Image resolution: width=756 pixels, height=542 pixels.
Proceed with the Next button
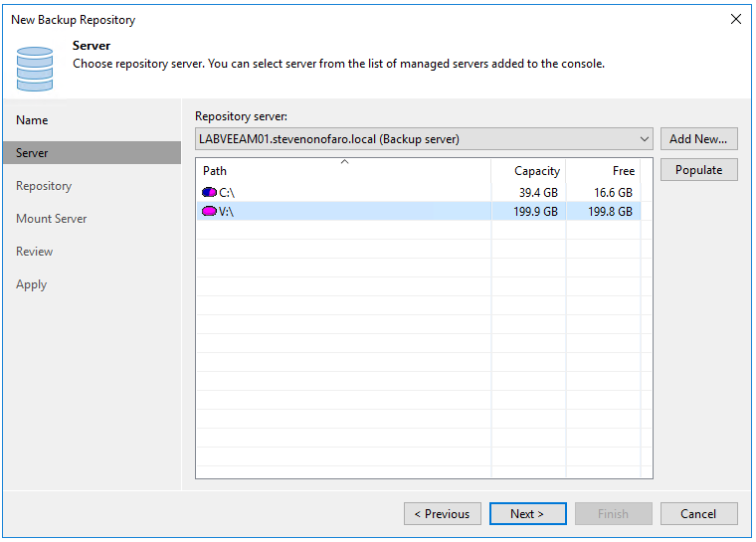(x=528, y=514)
